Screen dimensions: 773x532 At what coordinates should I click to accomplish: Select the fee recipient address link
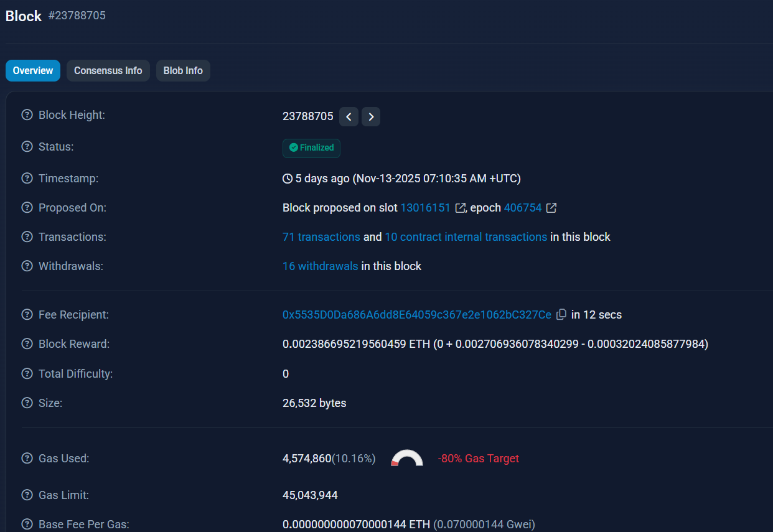click(417, 314)
